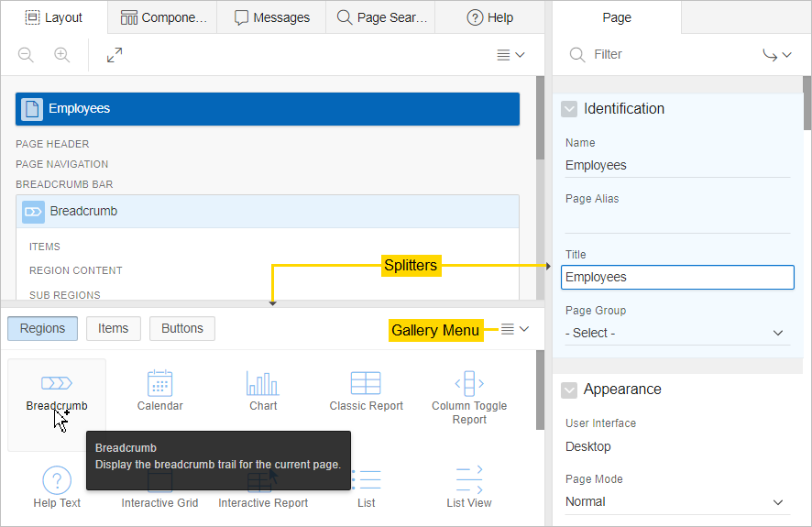Show the Buttons gallery
The image size is (812, 527).
(181, 328)
